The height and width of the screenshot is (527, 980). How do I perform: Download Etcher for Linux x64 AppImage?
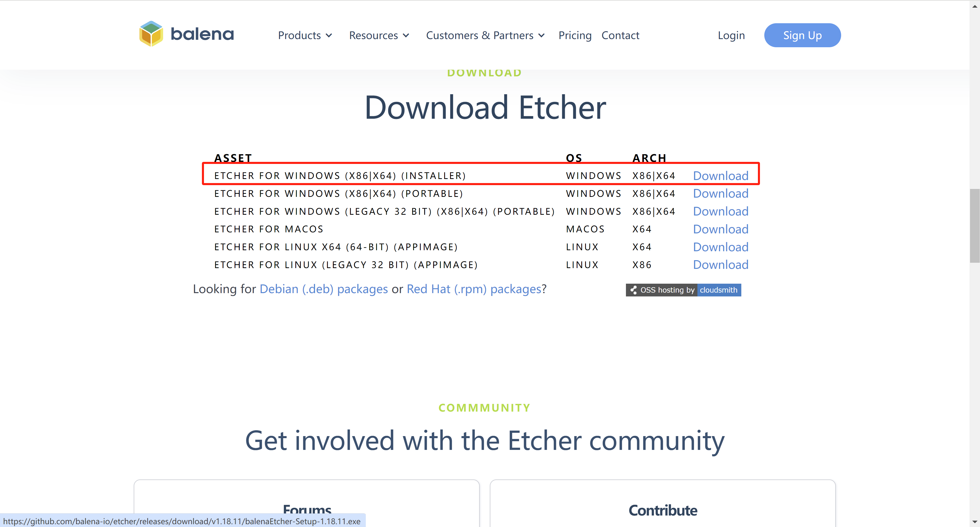[721, 247]
